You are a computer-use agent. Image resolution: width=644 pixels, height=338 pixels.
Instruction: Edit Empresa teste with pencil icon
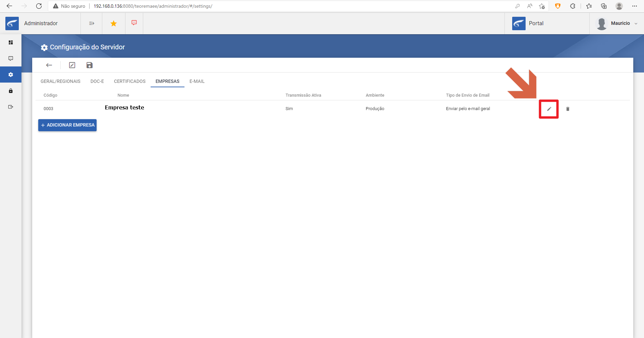point(549,109)
